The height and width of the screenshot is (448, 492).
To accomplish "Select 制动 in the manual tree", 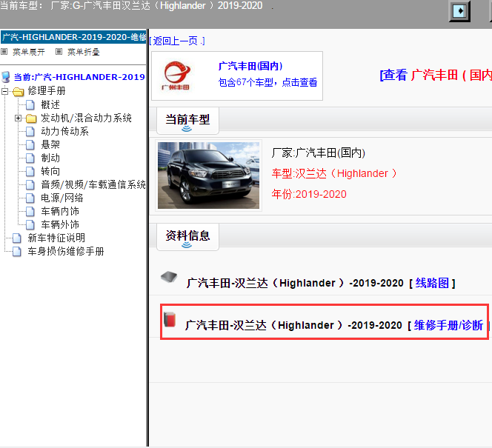I will (x=50, y=158).
